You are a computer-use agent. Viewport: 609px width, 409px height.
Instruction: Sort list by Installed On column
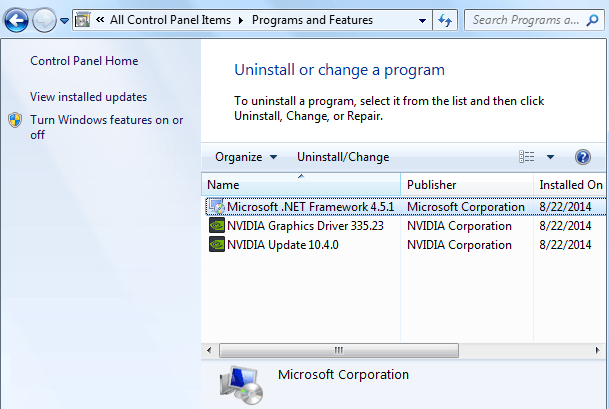[x=571, y=184]
